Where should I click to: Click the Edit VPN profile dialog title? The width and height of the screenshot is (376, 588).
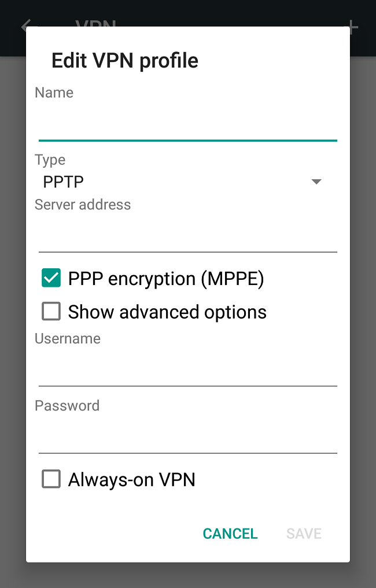(124, 60)
